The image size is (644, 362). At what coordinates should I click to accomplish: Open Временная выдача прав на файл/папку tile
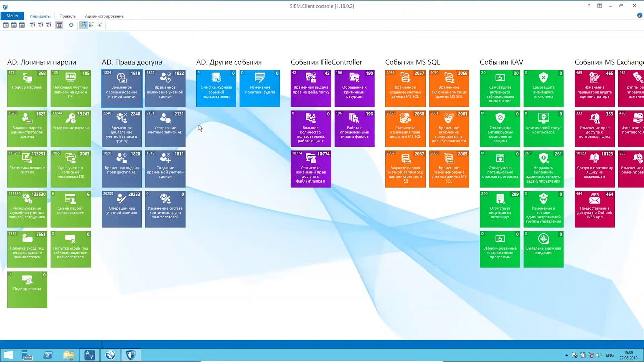coord(311,88)
